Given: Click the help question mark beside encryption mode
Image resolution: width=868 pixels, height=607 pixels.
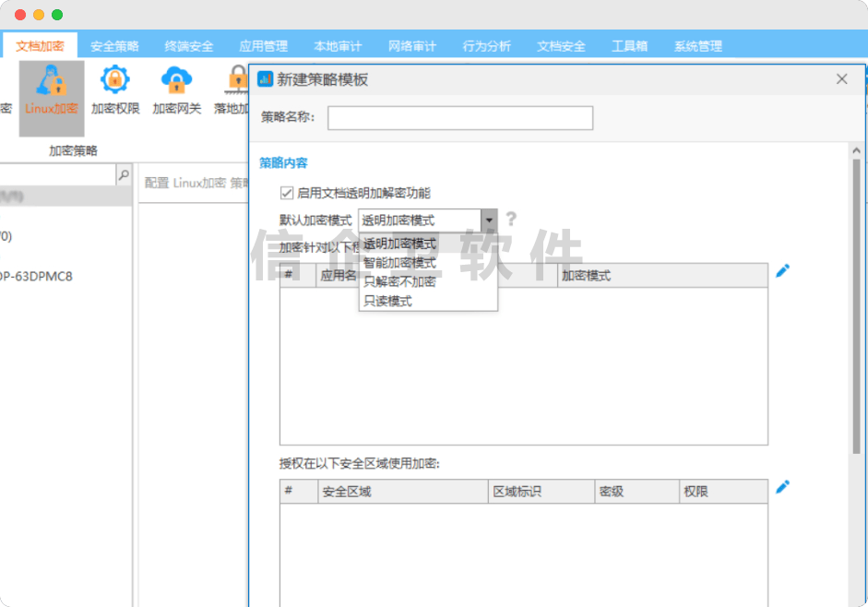Looking at the screenshot, I should pyautogui.click(x=510, y=220).
